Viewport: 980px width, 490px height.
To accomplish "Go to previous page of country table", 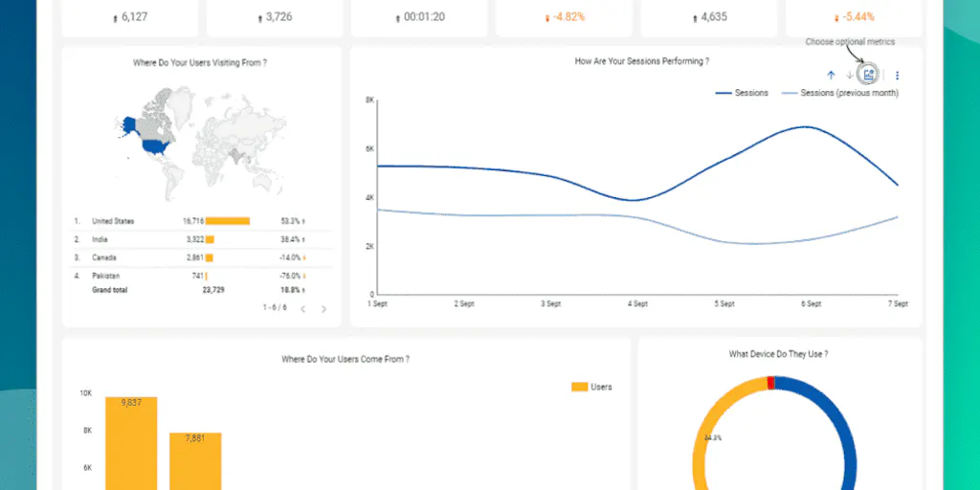I will tap(303, 309).
